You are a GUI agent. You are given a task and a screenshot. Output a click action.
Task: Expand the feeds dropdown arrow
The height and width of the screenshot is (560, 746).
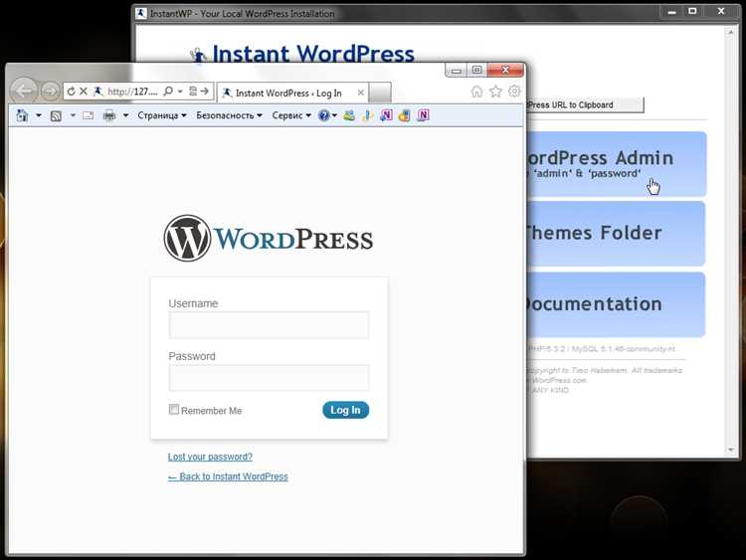[x=73, y=115]
